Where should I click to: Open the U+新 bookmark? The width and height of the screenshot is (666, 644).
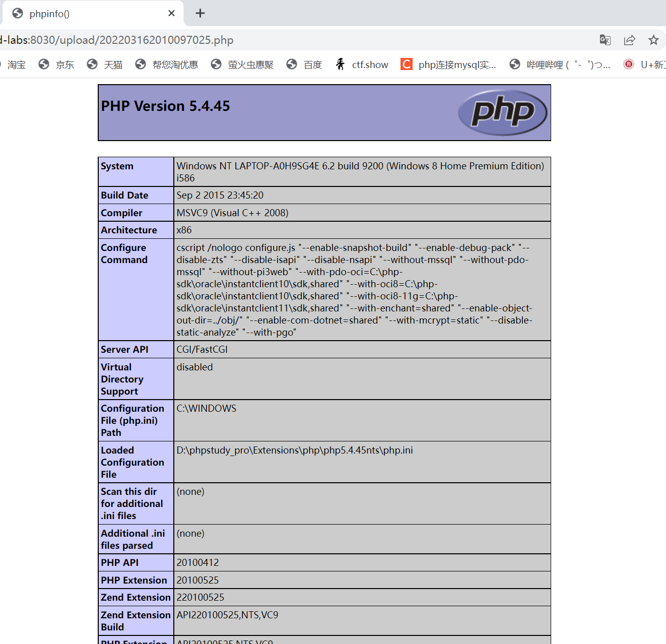pyautogui.click(x=644, y=65)
